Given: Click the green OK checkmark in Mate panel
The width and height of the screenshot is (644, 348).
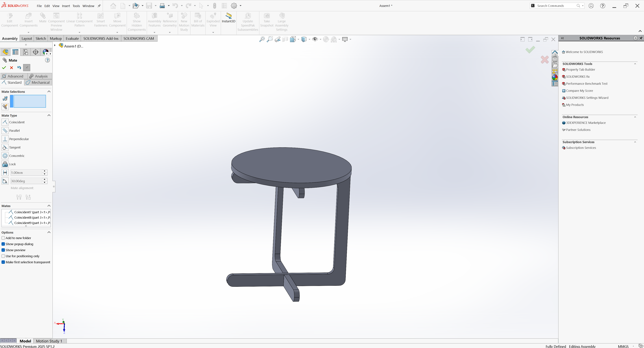Looking at the screenshot, I should [4, 67].
